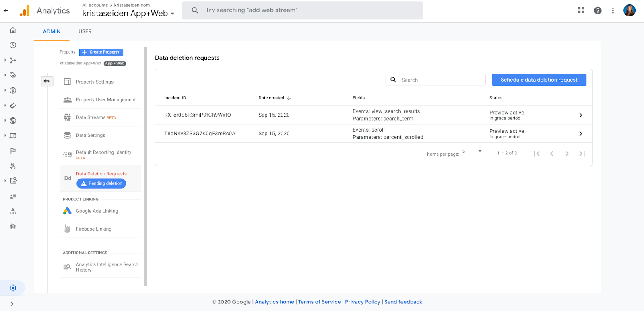Click the user profile avatar
The width and height of the screenshot is (644, 311).
pos(629,10)
